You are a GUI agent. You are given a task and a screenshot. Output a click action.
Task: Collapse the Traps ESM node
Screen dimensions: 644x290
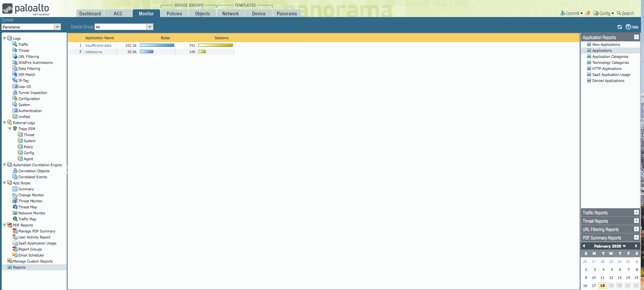tap(10, 128)
